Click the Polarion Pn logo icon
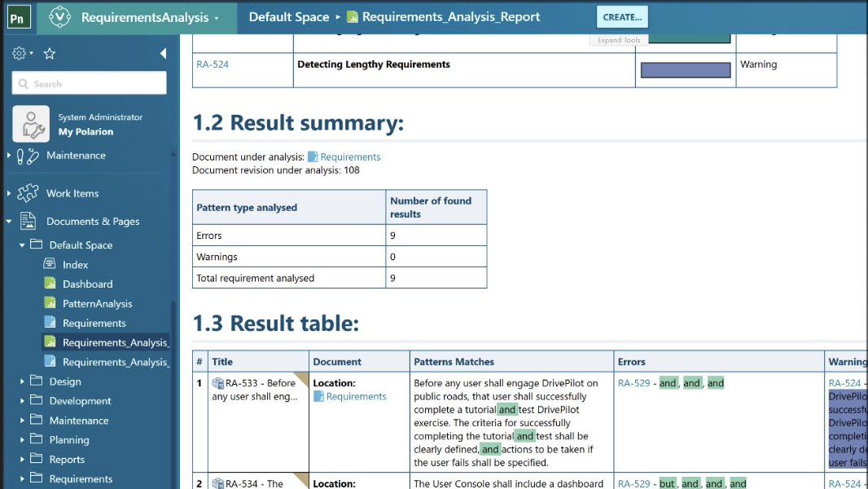This screenshot has width=868, height=489. (x=17, y=17)
